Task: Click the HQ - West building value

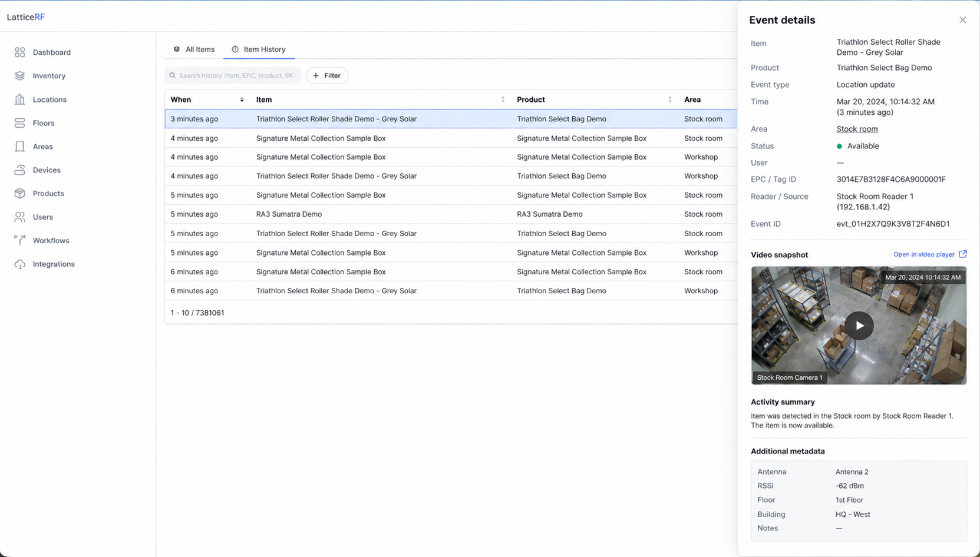Action: point(853,515)
